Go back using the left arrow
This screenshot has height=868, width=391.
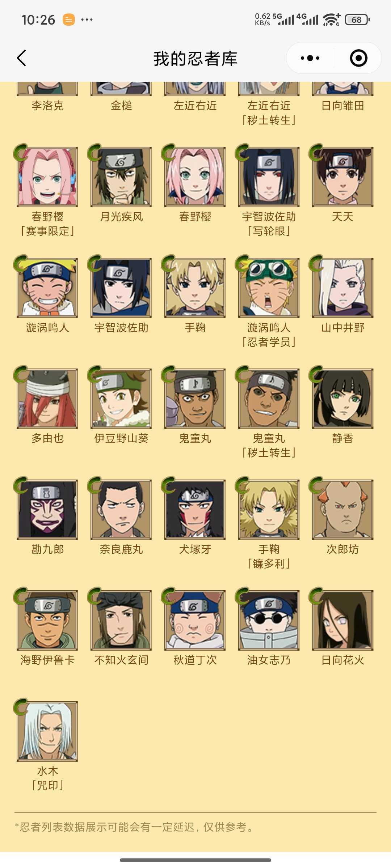point(22,58)
